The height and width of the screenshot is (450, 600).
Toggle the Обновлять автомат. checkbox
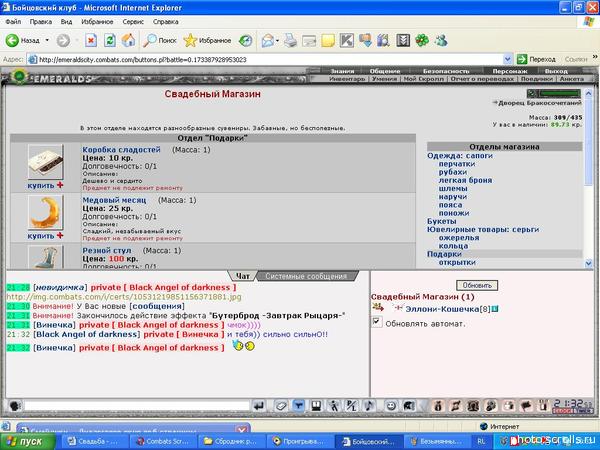point(377,321)
